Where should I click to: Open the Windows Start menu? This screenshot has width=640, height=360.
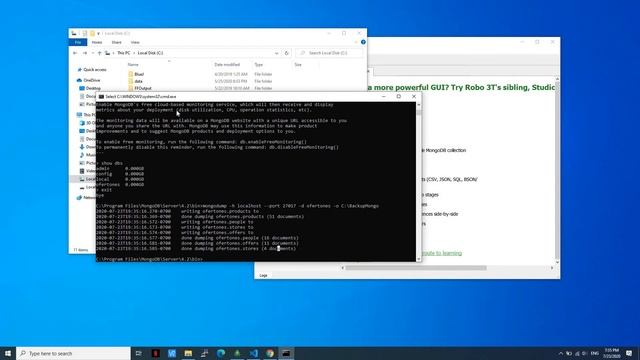coord(8,353)
